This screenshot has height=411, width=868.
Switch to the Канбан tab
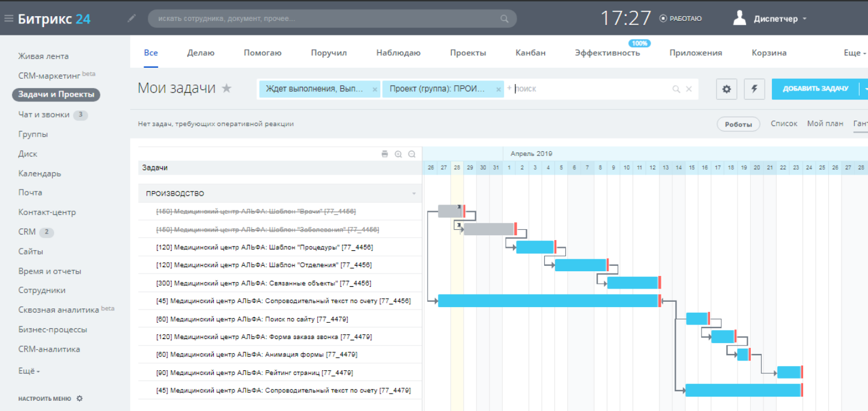[530, 53]
